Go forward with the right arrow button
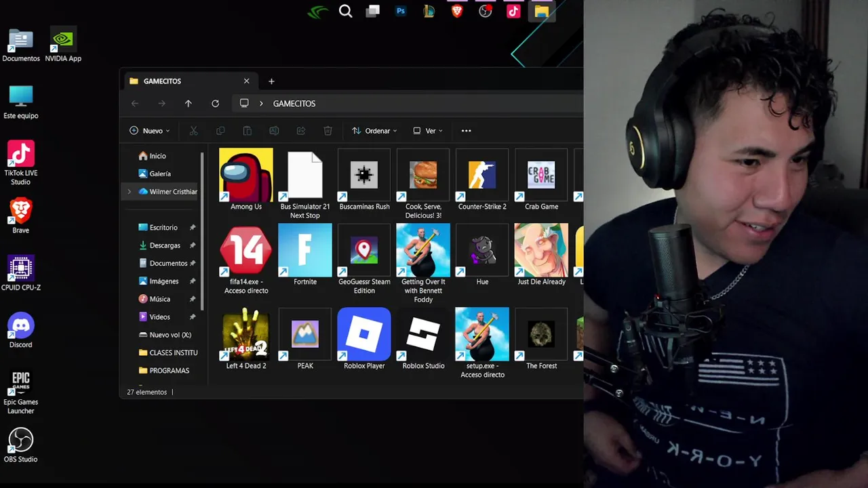The image size is (868, 488). (x=161, y=104)
